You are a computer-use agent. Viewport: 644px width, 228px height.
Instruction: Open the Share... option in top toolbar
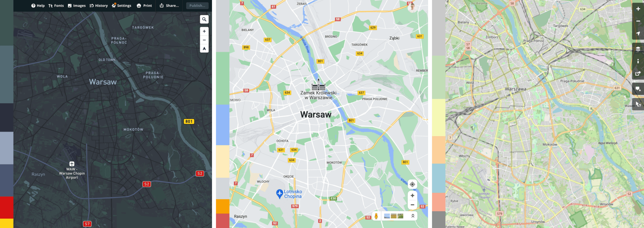(169, 6)
